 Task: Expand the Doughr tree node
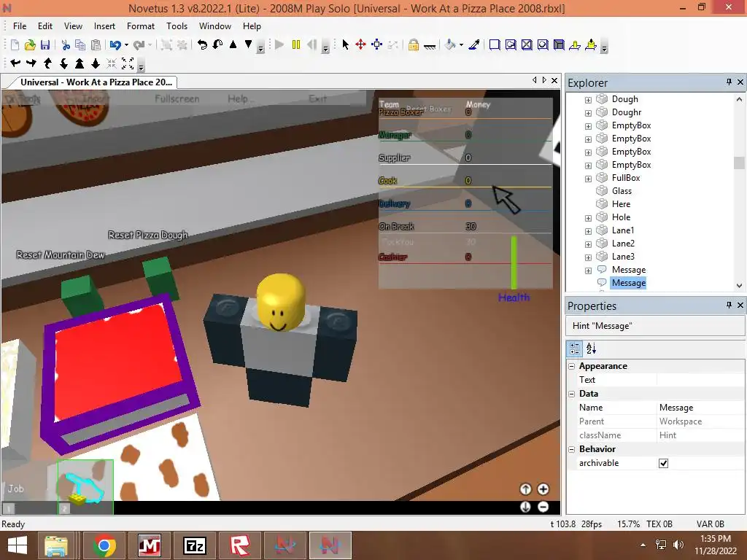coord(588,113)
